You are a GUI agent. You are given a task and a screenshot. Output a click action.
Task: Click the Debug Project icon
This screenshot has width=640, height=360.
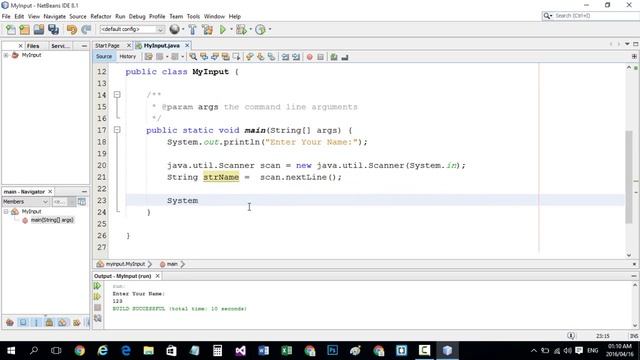[241, 29]
